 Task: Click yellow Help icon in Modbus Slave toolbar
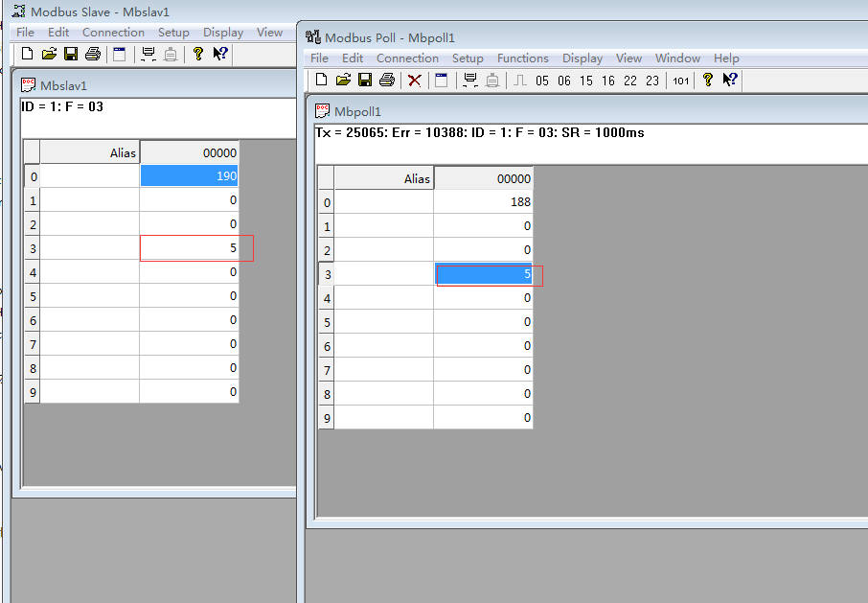pyautogui.click(x=198, y=54)
